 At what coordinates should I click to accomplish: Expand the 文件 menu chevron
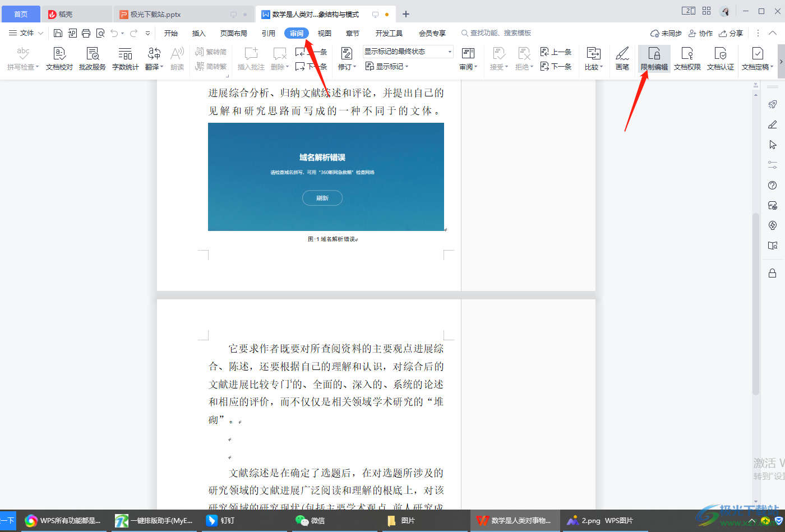[x=40, y=33]
